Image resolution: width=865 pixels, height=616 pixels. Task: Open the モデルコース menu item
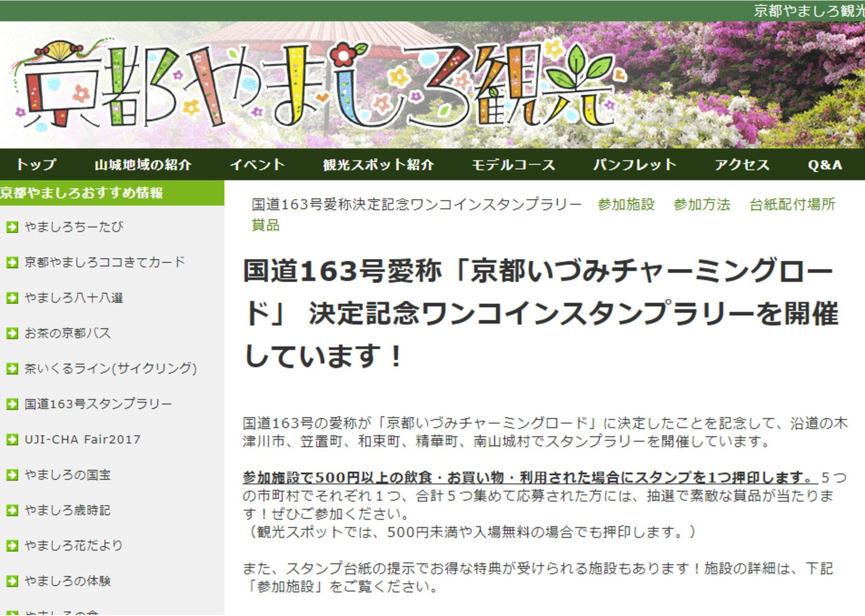513,165
